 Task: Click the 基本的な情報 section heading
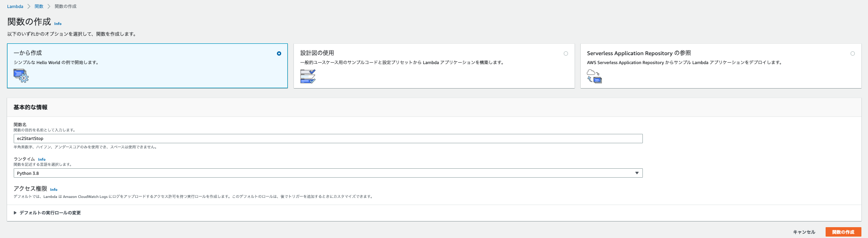[x=31, y=107]
